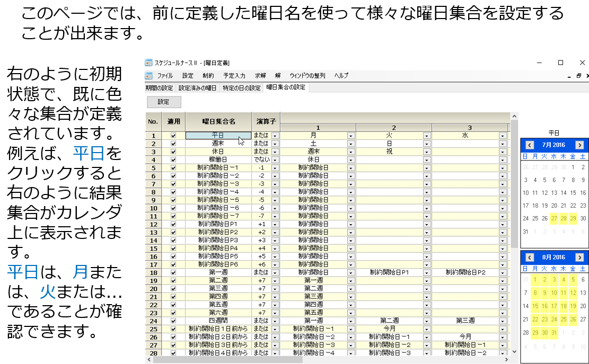Click the 曜日集合名 column header
The image size is (589, 364).
[x=218, y=121]
